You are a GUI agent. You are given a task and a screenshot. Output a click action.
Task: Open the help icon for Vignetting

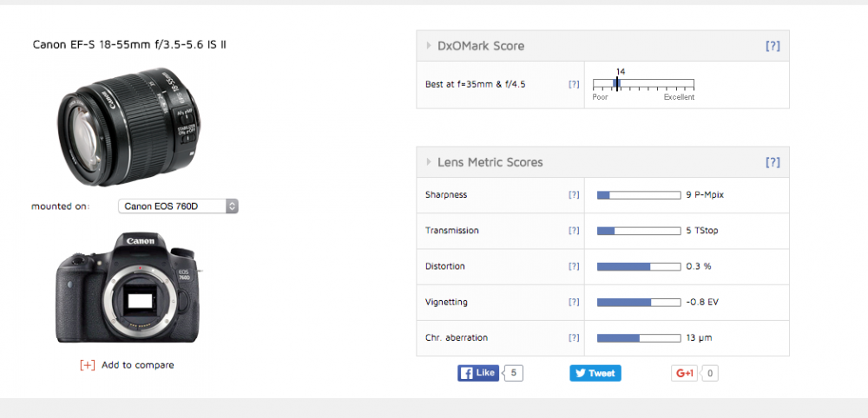click(574, 302)
